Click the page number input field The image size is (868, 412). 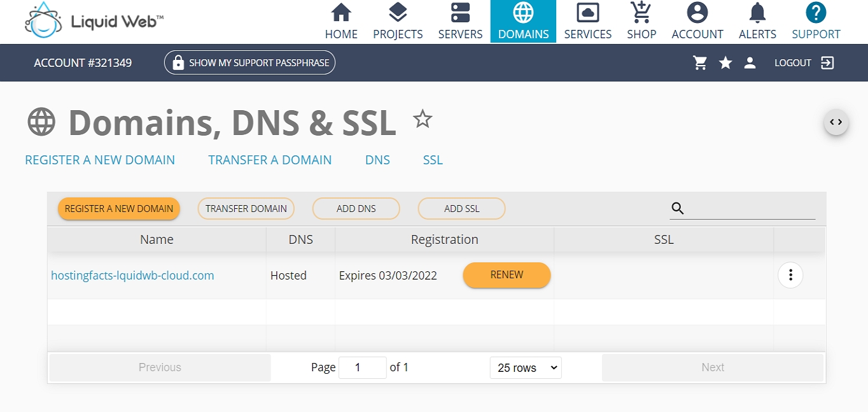[x=363, y=367]
